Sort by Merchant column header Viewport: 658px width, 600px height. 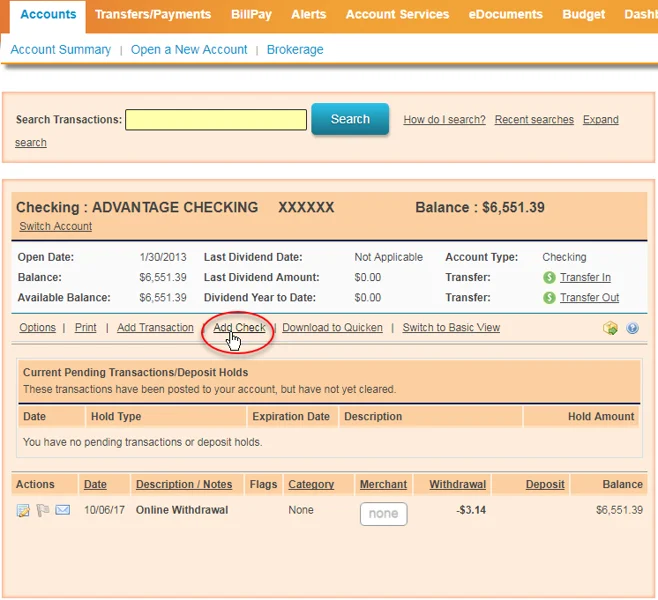[x=383, y=484]
